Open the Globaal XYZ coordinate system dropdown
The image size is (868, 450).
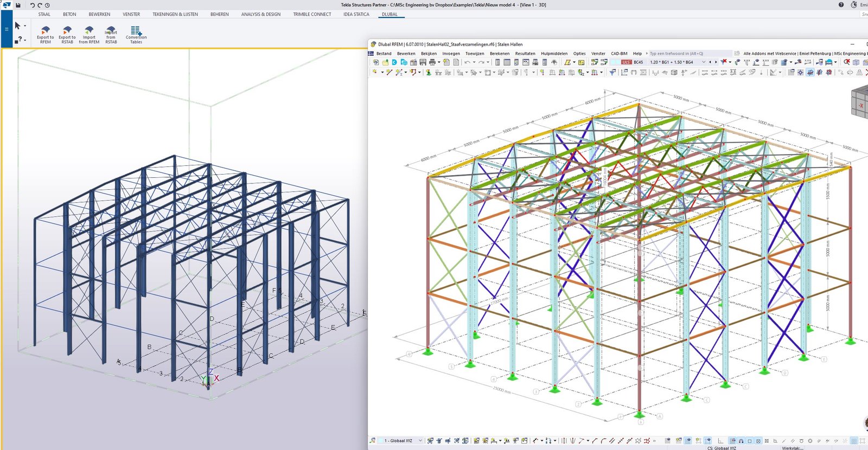[420, 441]
